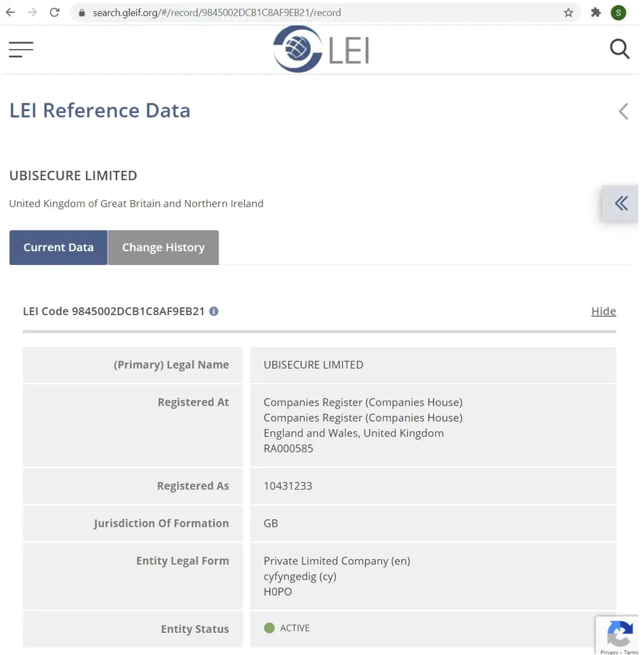
Task: Click 'cyfyngedig (cy)' text
Action: pyautogui.click(x=300, y=577)
